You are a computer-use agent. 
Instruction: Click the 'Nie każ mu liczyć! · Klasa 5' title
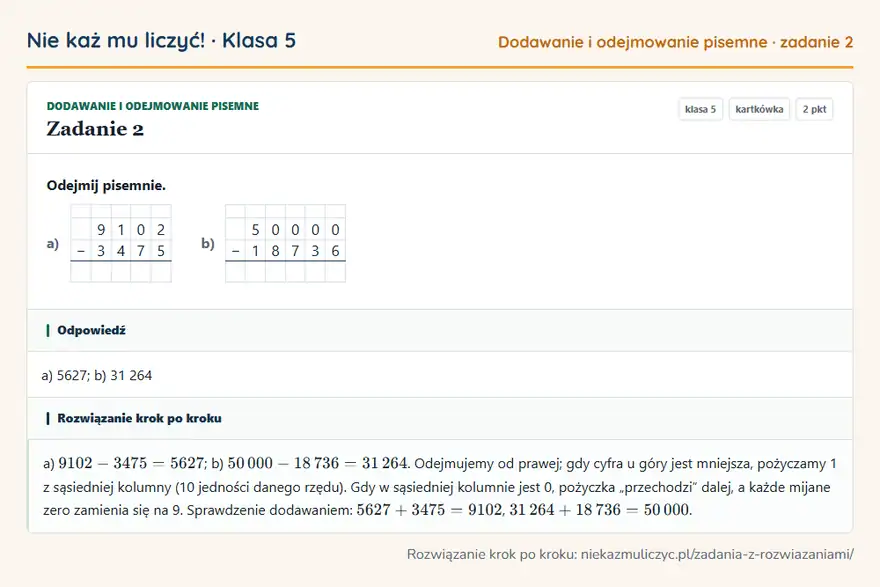point(161,41)
